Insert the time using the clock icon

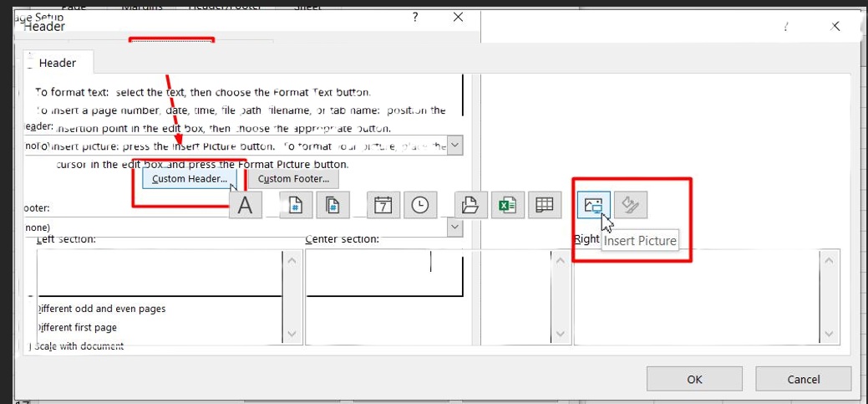[x=420, y=205]
